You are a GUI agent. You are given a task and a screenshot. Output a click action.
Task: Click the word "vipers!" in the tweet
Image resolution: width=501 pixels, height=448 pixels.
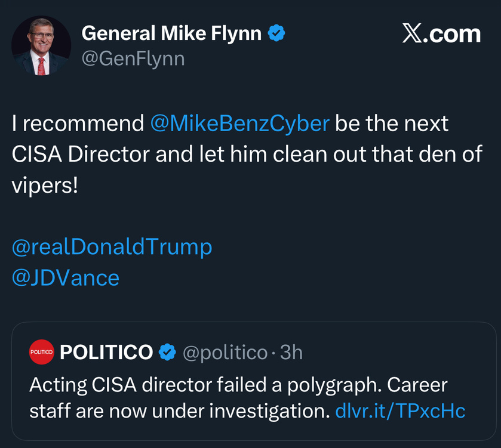(45, 186)
